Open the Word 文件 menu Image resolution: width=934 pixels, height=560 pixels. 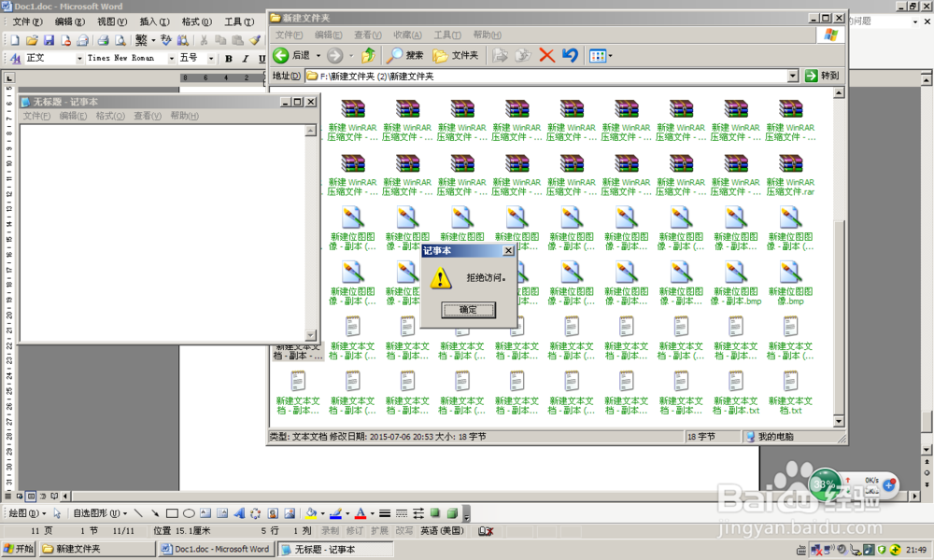tap(27, 22)
